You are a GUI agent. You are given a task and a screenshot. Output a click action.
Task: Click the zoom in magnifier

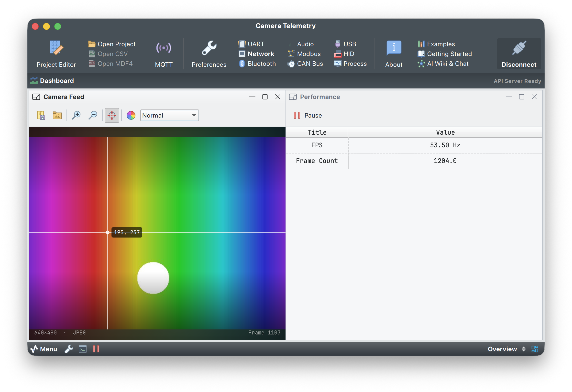click(x=76, y=115)
